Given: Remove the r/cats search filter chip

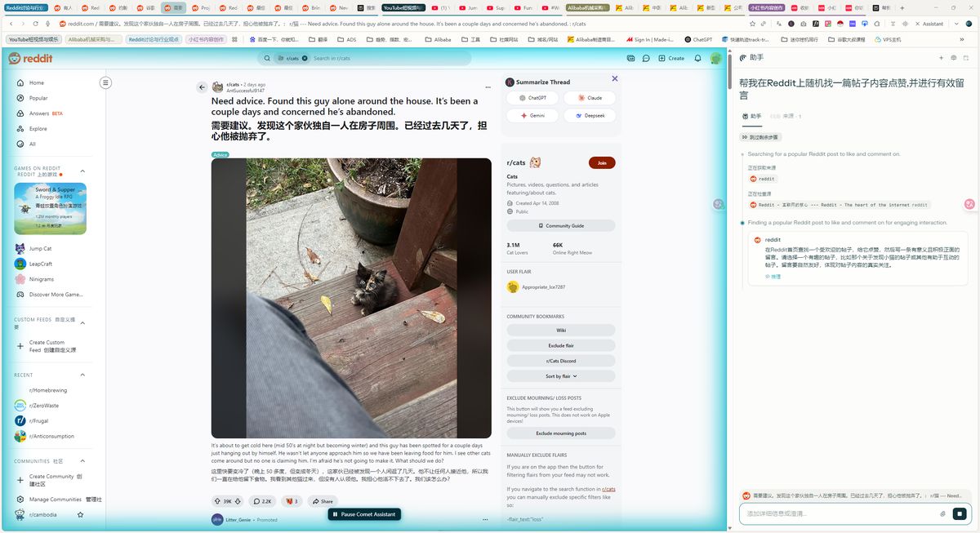Looking at the screenshot, I should [305, 59].
